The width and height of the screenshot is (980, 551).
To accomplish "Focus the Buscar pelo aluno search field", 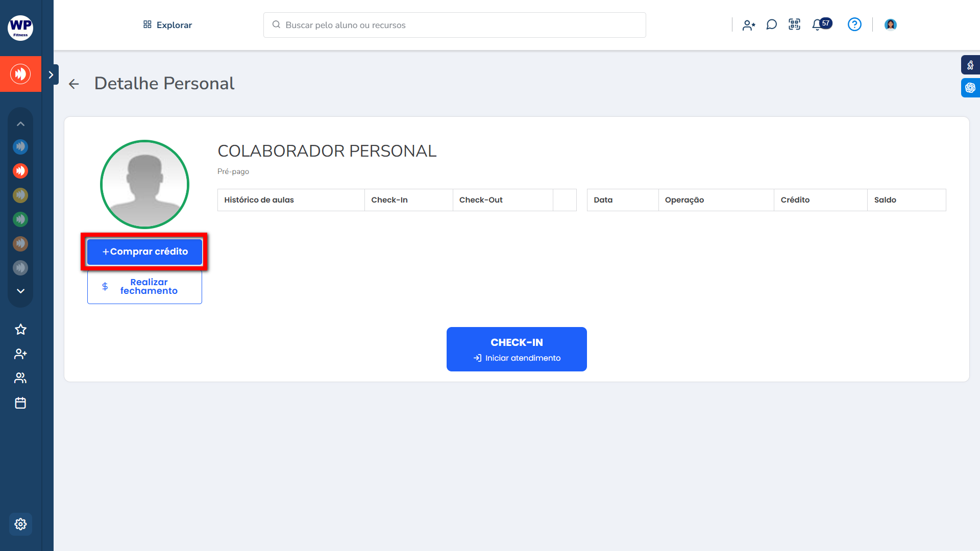I will 454,25.
